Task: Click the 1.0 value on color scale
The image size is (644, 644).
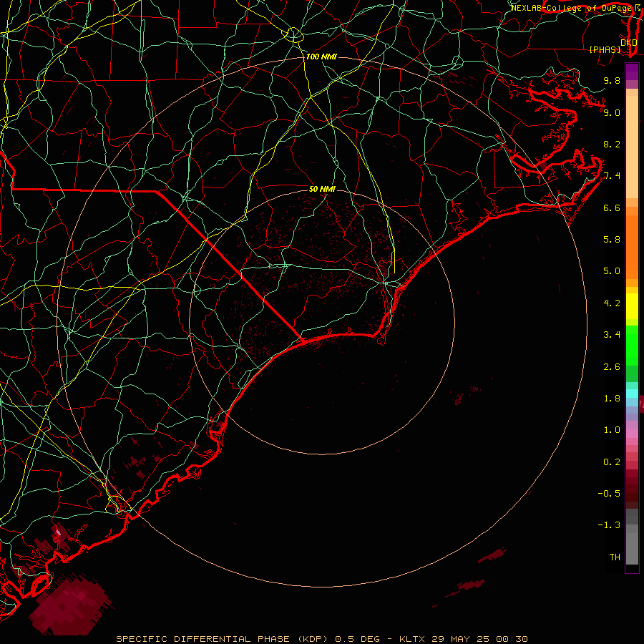Action: click(x=612, y=430)
